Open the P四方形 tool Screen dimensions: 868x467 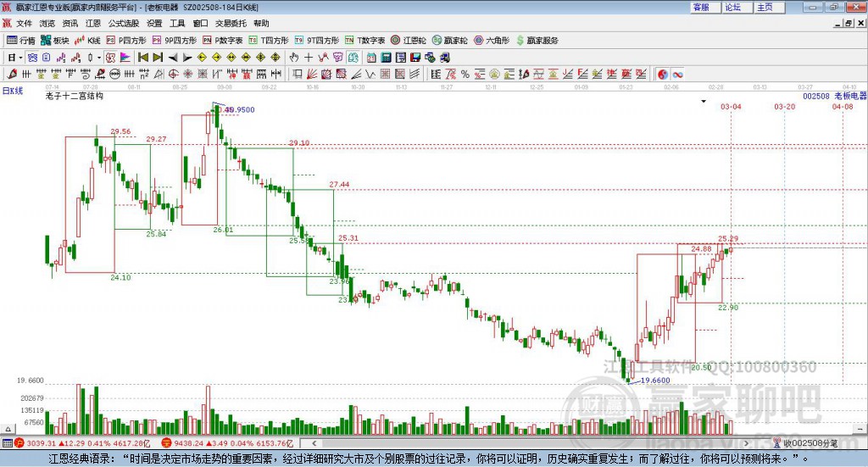click(x=126, y=41)
